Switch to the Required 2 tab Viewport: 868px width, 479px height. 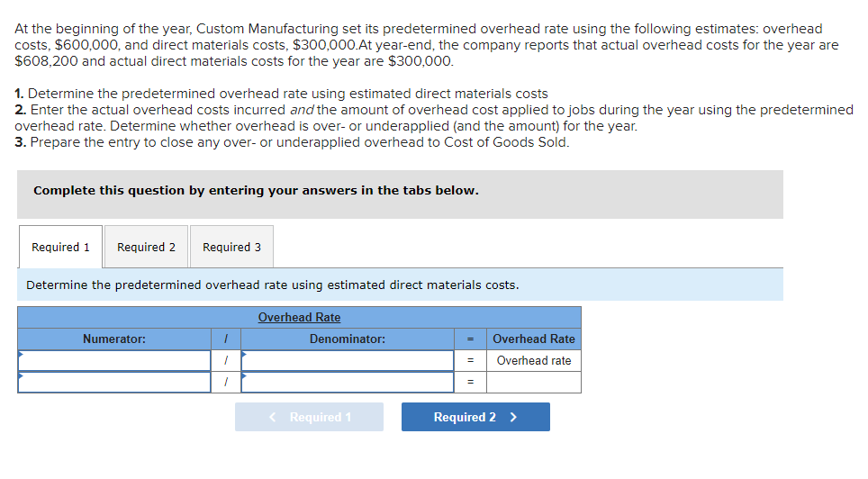pyautogui.click(x=146, y=247)
